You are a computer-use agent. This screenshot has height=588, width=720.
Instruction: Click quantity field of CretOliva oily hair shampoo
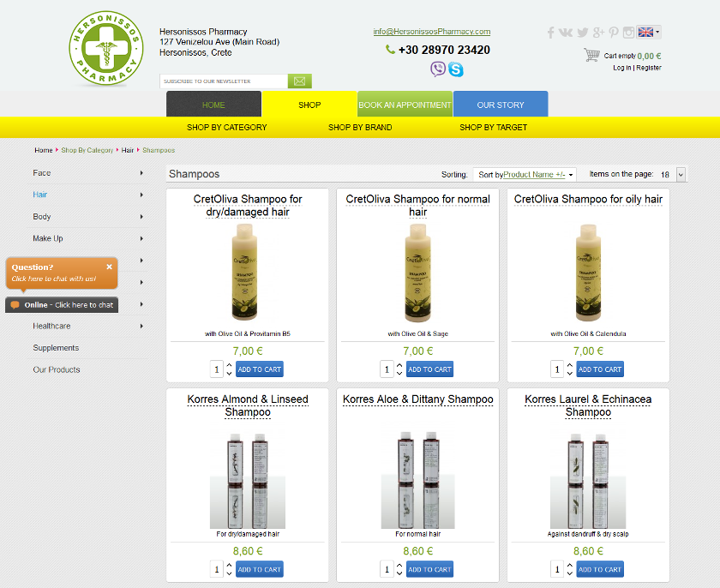click(x=557, y=369)
